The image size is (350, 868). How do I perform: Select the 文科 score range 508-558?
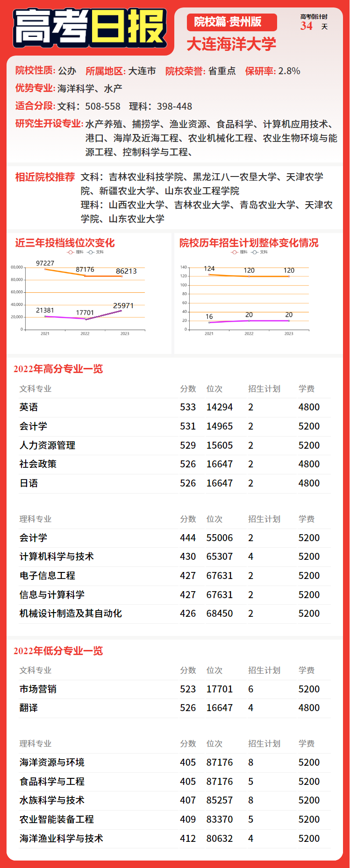[103, 106]
